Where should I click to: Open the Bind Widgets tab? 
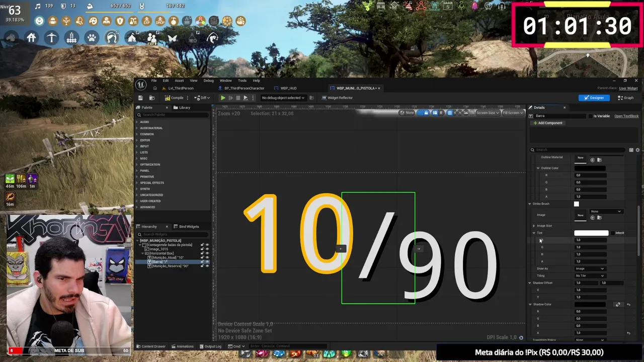[x=186, y=227]
